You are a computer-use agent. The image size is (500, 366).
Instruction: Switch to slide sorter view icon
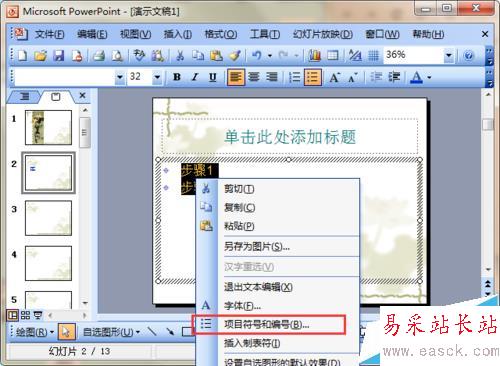[x=25, y=315]
